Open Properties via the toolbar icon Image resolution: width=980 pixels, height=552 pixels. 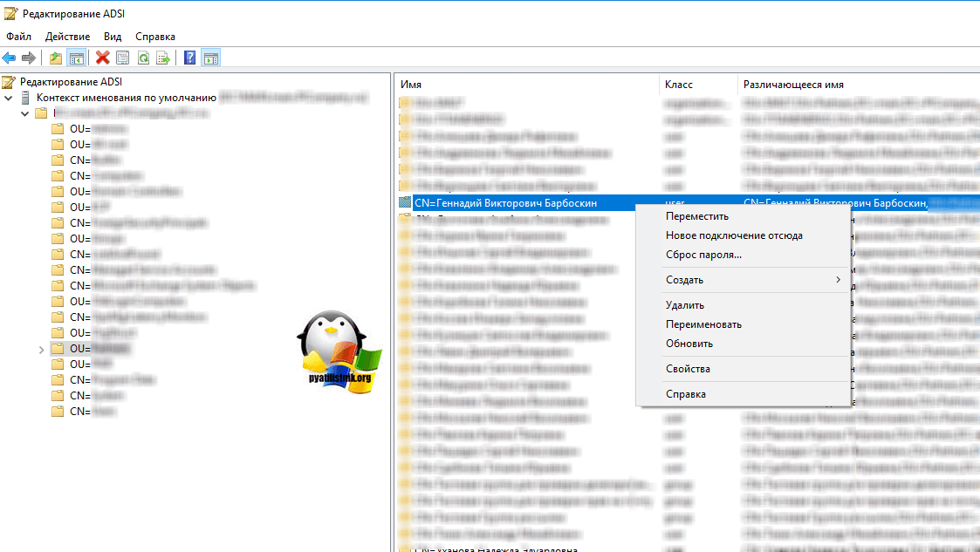point(122,58)
